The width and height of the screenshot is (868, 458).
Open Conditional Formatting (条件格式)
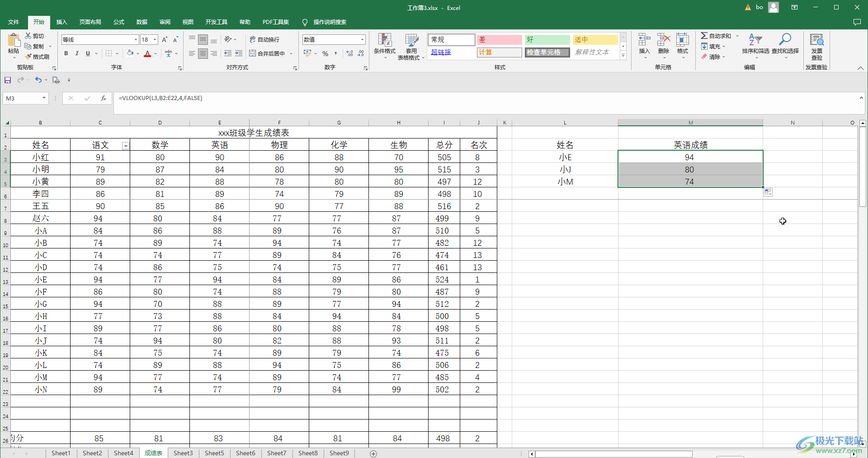(385, 46)
